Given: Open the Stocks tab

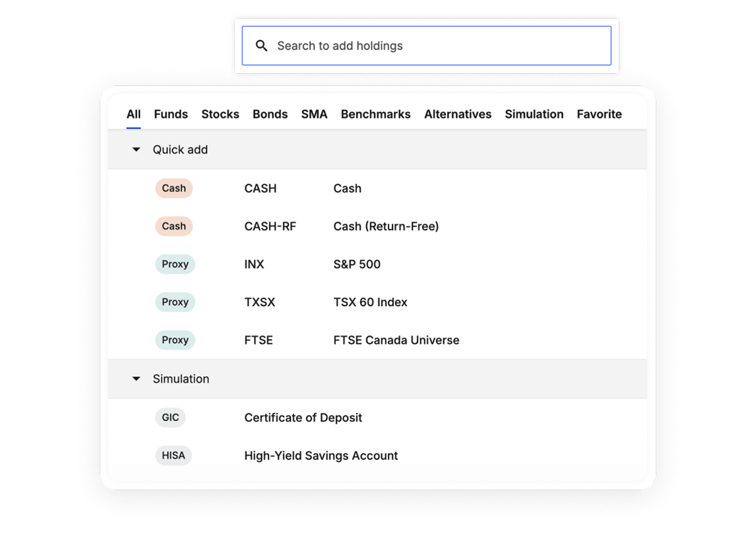Looking at the screenshot, I should [x=220, y=114].
